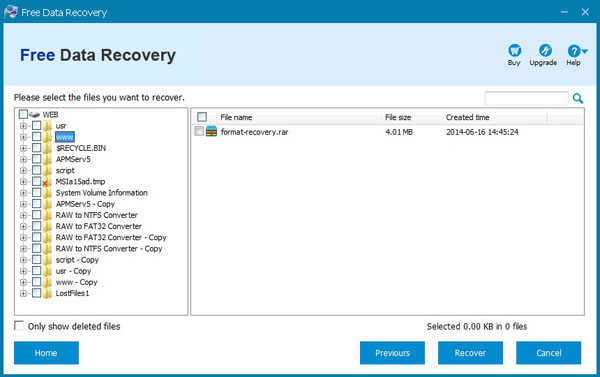Viewport: 600px width, 377px height.
Task: Select the RAW to NTFS Converter - Copy folder
Action: tap(109, 249)
